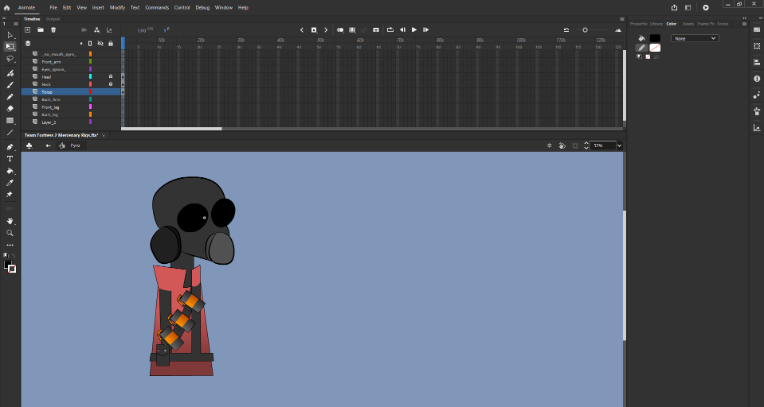This screenshot has width=764, height=407.
Task: Open the workspace switcher icon
Action: pyautogui.click(x=688, y=7)
